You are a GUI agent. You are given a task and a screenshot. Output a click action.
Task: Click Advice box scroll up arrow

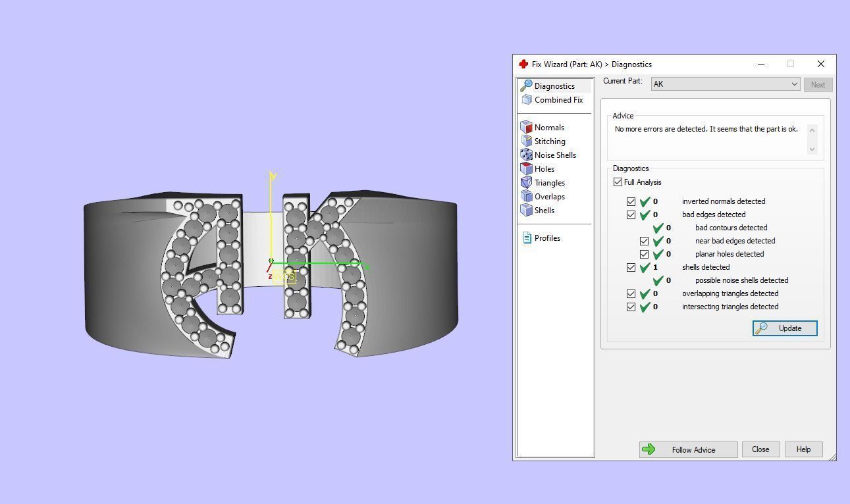pos(812,130)
